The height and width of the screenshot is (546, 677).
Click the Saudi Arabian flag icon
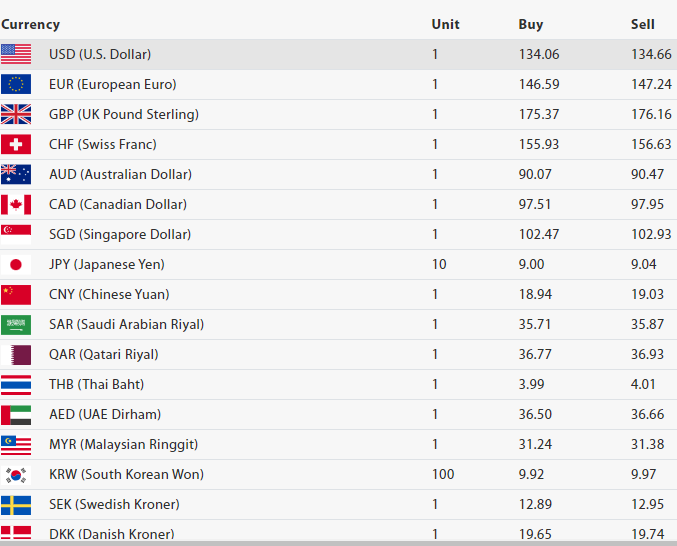coord(16,324)
